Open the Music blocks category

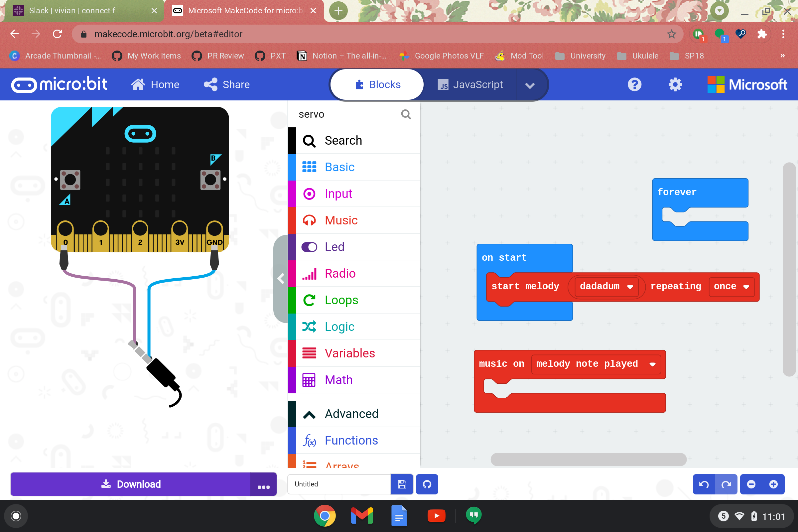pyautogui.click(x=354, y=220)
